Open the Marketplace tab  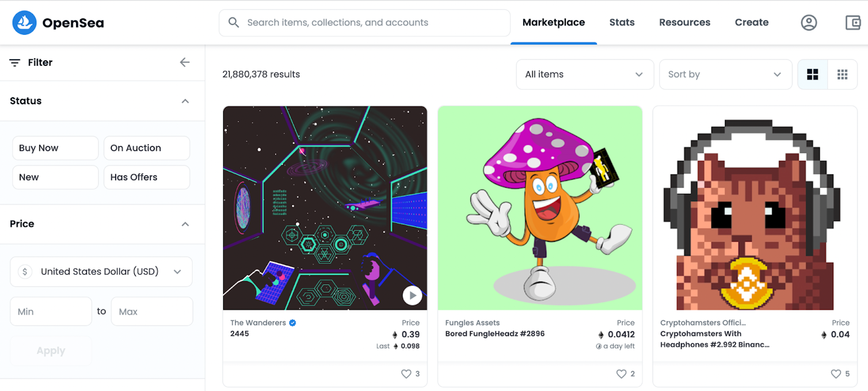553,23
